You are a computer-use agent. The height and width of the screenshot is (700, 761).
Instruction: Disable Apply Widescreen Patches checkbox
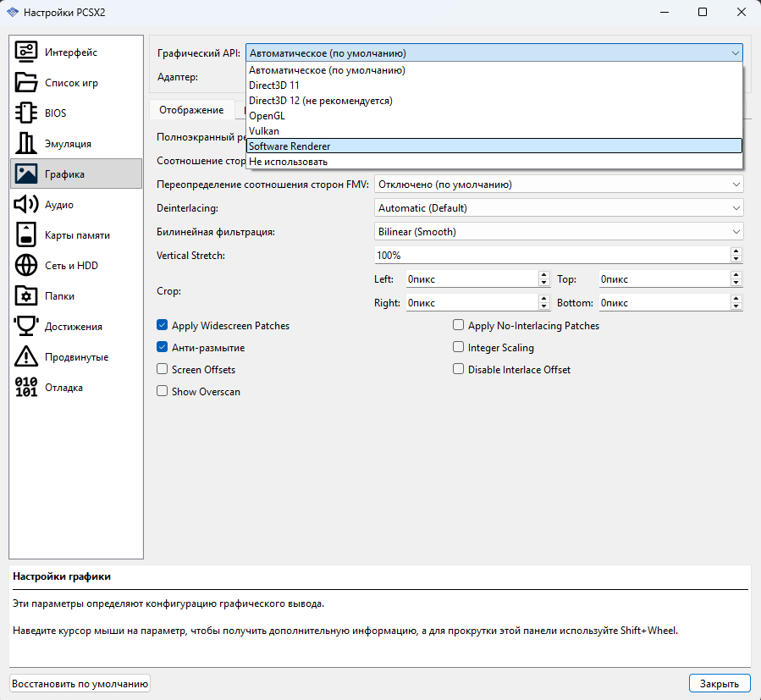click(163, 326)
